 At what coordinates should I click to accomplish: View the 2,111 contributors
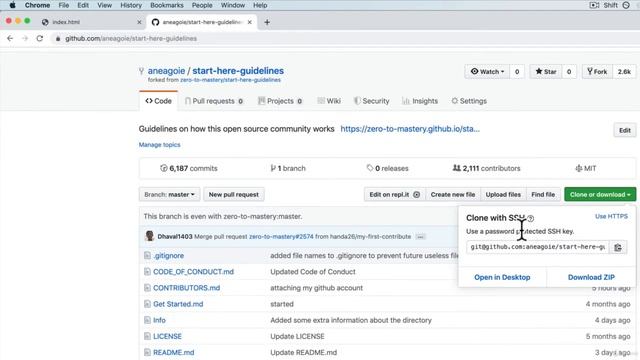[x=486, y=168]
